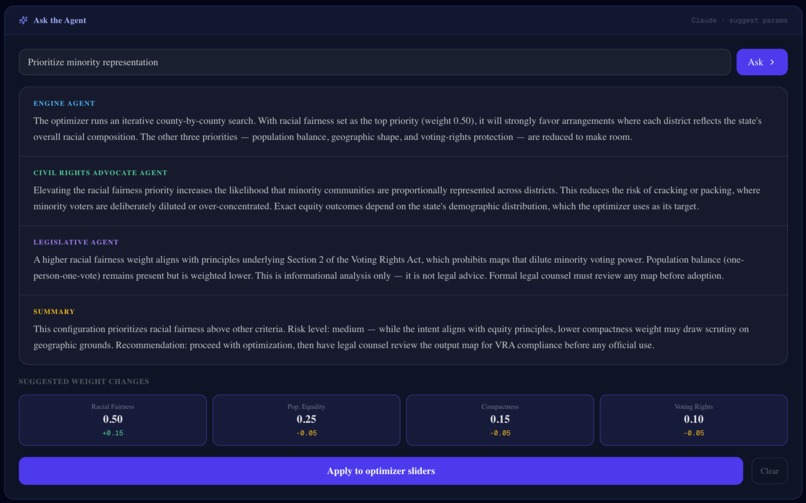Select the Voting Rights weight card
Viewport: 806px width, 503px height.
(693, 420)
